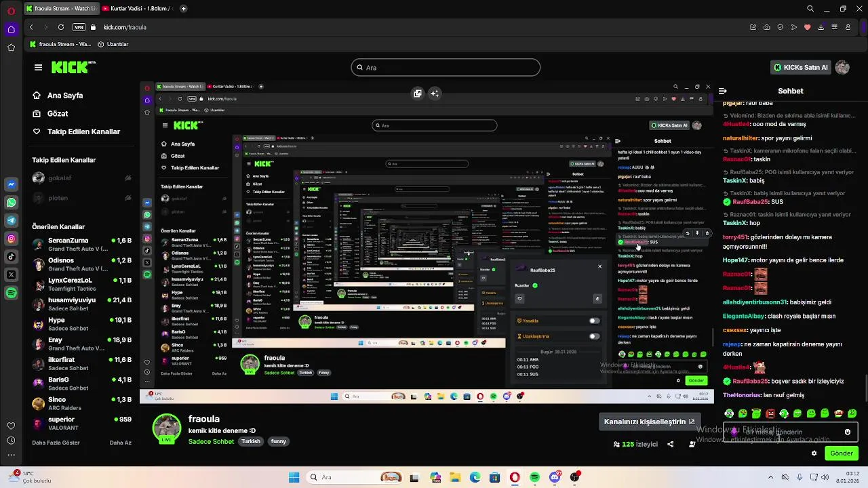Image resolution: width=868 pixels, height=488 pixels.
Task: Switch to the fraoula Stream tab
Action: point(62,9)
